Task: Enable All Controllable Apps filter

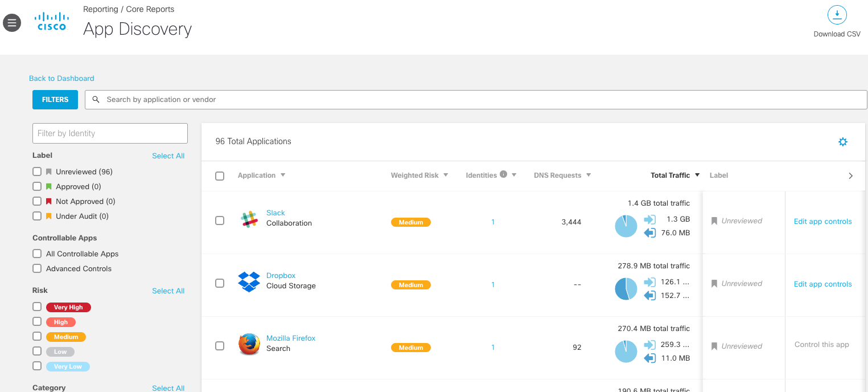Action: coord(37,254)
